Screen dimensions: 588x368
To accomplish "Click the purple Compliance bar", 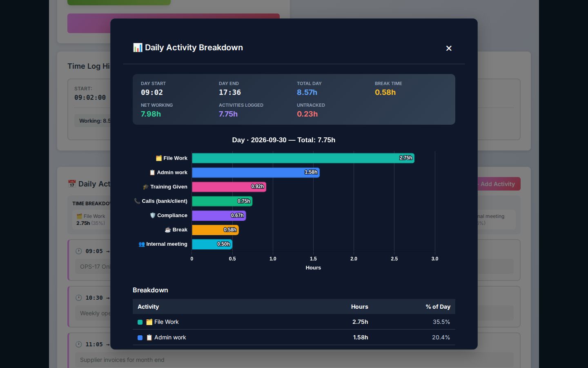I will [219, 215].
